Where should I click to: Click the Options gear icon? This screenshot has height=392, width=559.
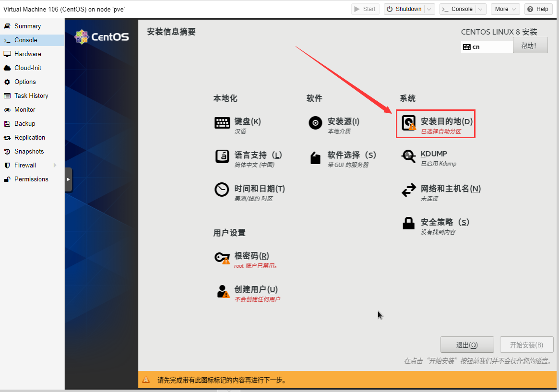(7, 82)
